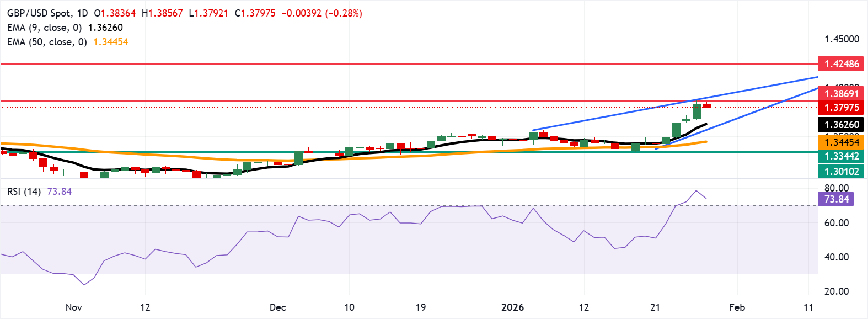Click the orange 1.34454 EMA price label
Screen dimensions: 868x319
click(x=841, y=142)
